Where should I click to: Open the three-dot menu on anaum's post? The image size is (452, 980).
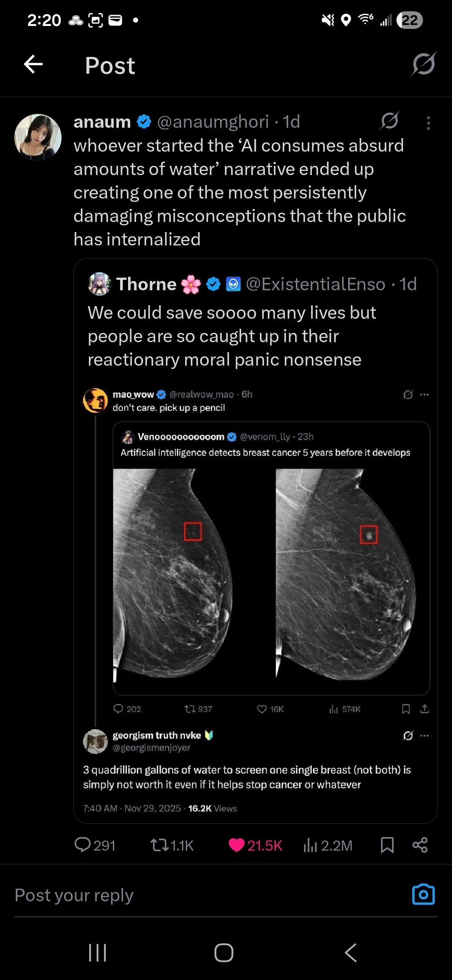[428, 123]
